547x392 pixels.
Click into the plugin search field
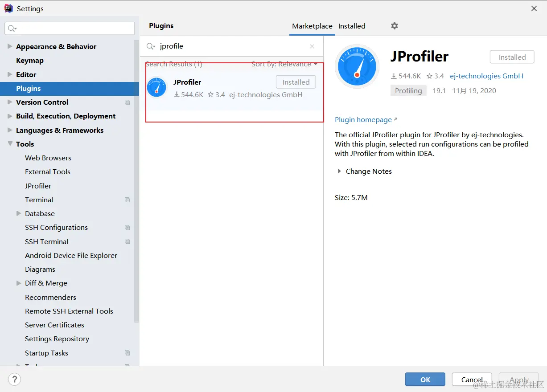click(233, 46)
